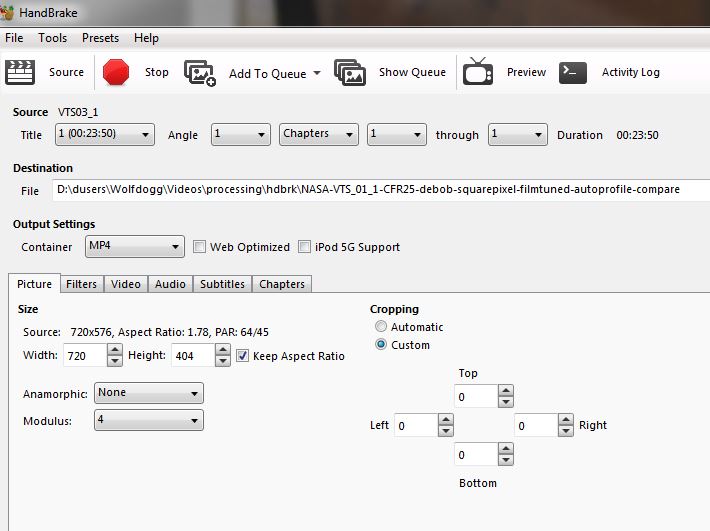Expand the Add To Queue dropdown arrow
The height and width of the screenshot is (531, 710).
click(317, 73)
